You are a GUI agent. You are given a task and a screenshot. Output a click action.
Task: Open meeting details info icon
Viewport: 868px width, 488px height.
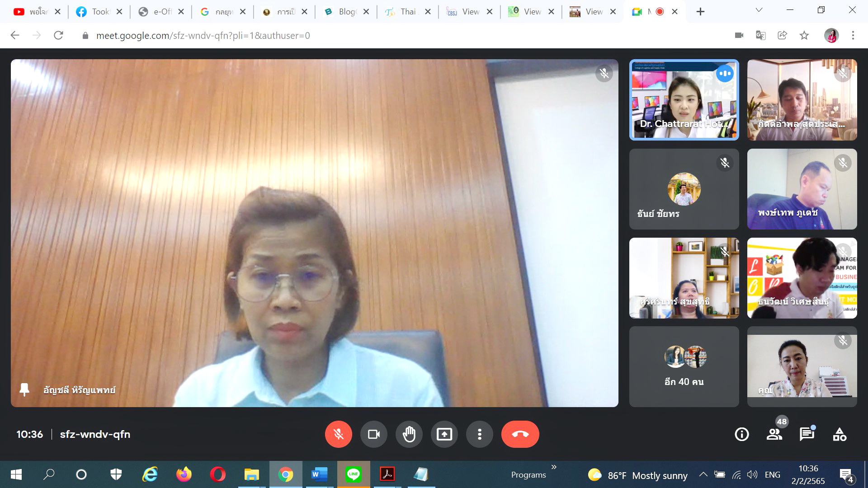pyautogui.click(x=741, y=434)
